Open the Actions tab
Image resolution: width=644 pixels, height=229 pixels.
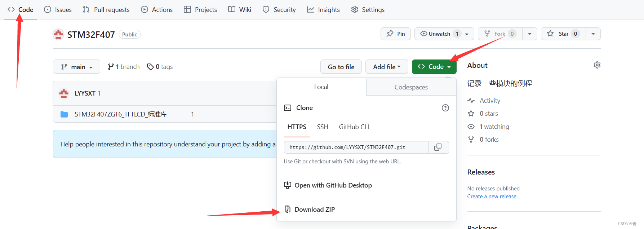[x=157, y=10]
